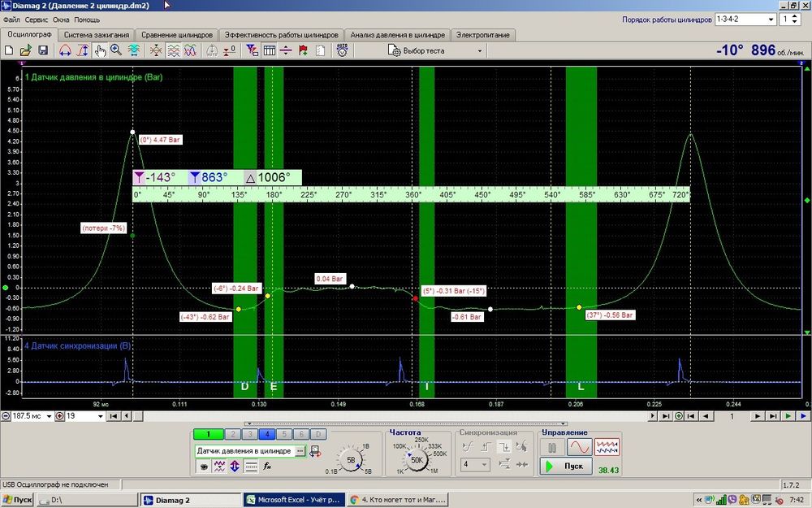Click the auto settings icon in the toolbar

click(342, 50)
